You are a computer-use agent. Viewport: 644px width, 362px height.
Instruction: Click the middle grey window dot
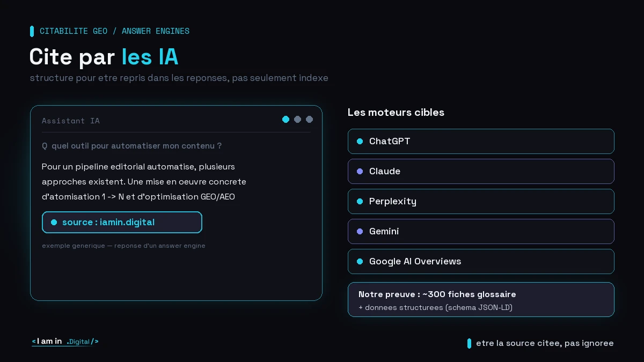pyautogui.click(x=297, y=119)
